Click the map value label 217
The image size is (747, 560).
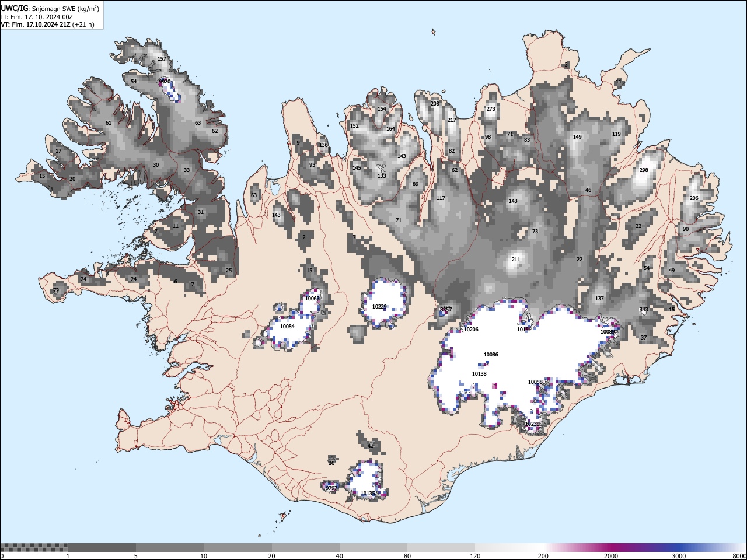(452, 120)
